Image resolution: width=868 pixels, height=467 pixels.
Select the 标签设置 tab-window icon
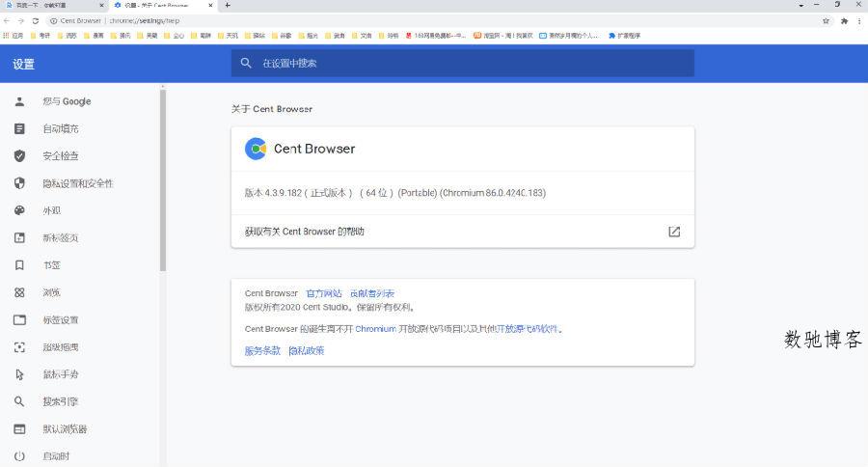click(x=19, y=319)
